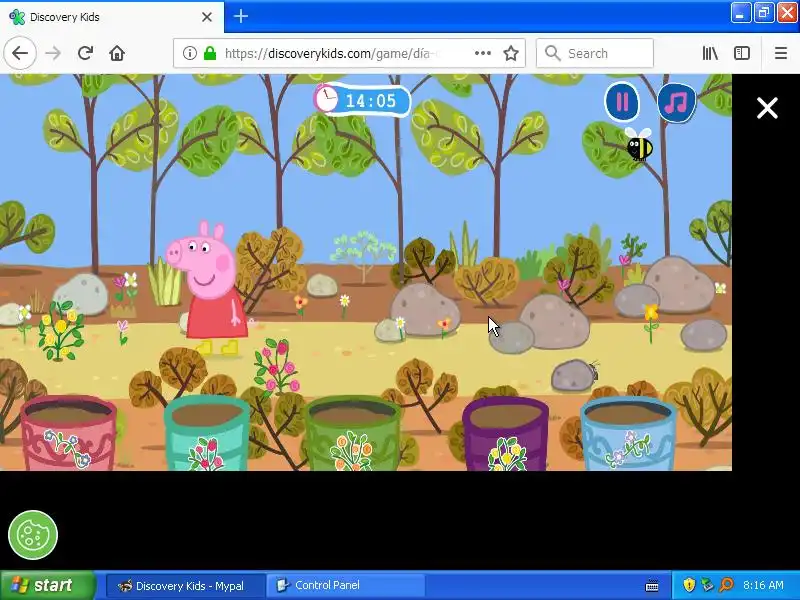Screen dimensions: 800x600
Task: Pick the yellow rose bush plant
Action: point(61,330)
